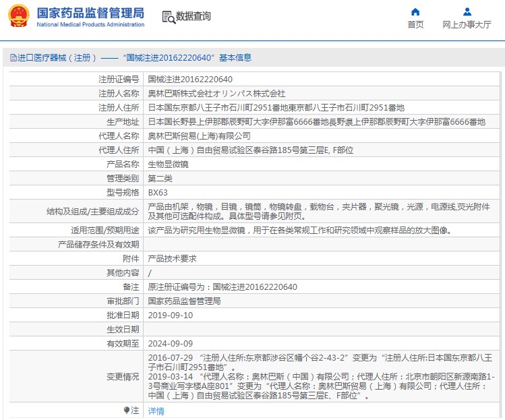The width and height of the screenshot is (505, 420).
Task: Click attachment value 产品技术要求
Action: coord(173,259)
